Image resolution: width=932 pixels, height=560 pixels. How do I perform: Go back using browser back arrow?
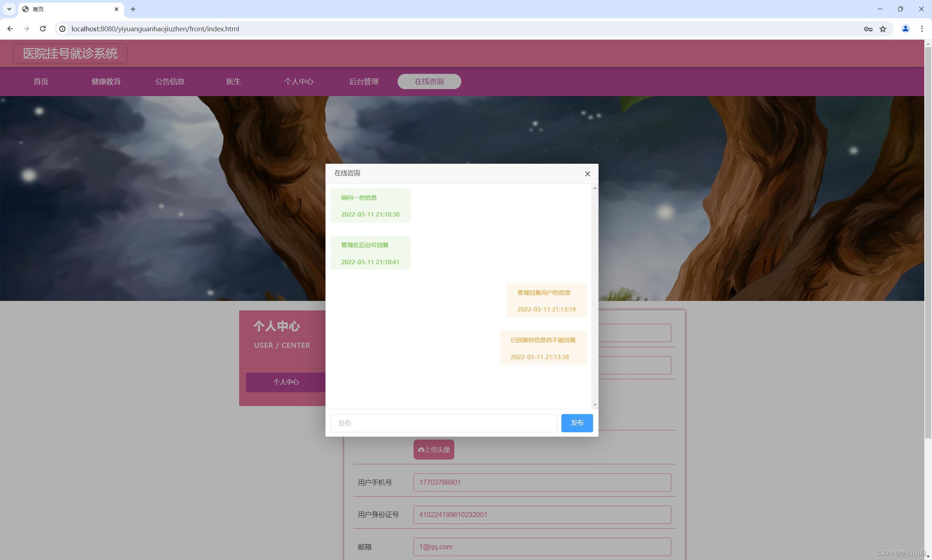[x=10, y=29]
